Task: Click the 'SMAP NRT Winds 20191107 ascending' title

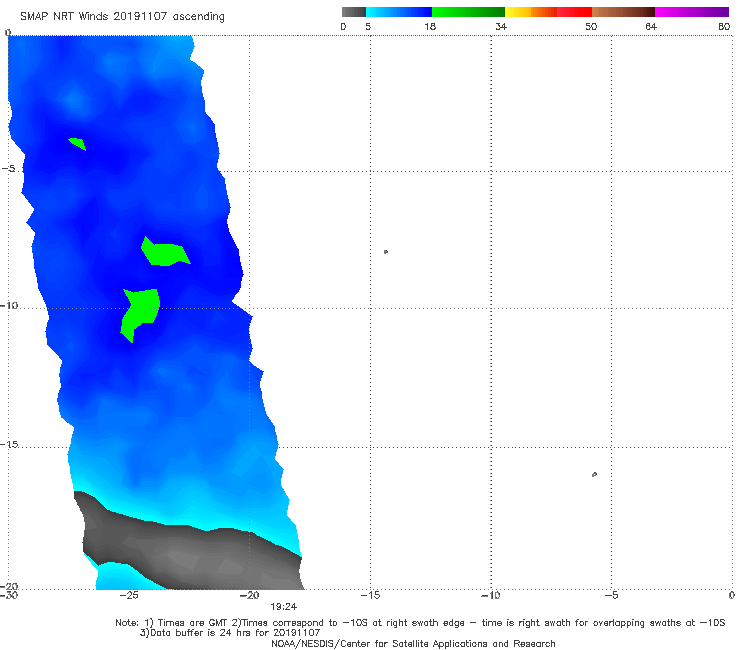Action: pyautogui.click(x=122, y=16)
